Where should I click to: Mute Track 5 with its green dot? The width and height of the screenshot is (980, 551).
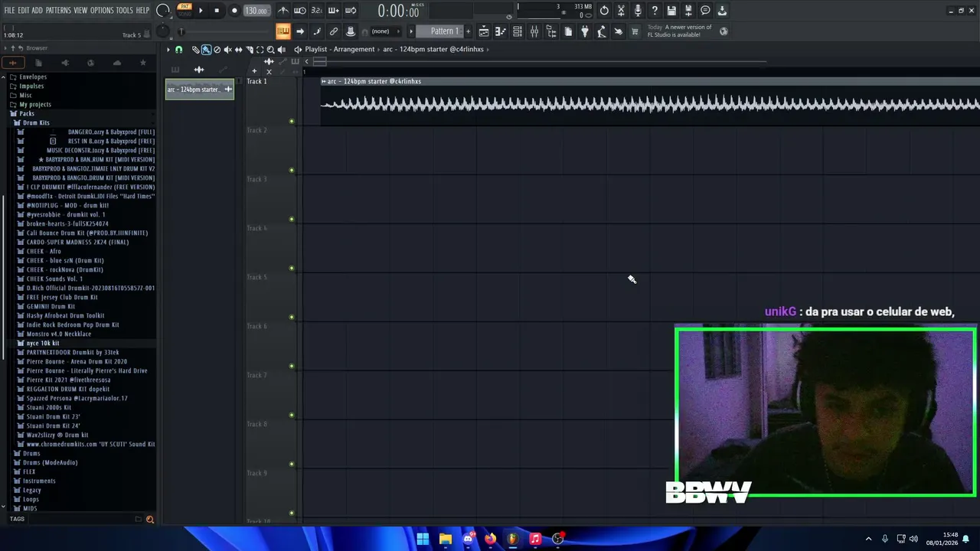(x=292, y=317)
